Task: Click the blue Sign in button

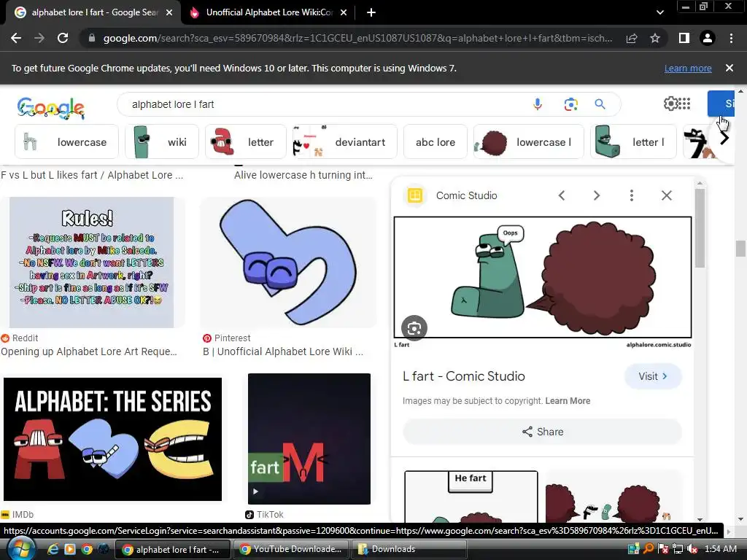Action: click(721, 104)
